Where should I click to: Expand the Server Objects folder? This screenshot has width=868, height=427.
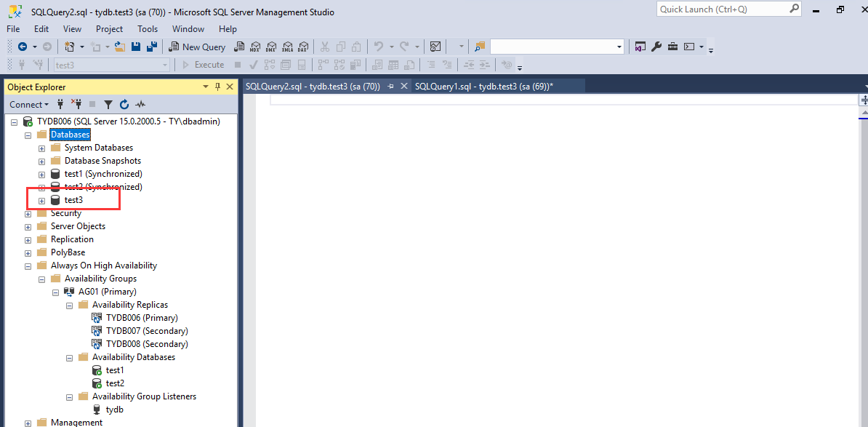coord(28,226)
